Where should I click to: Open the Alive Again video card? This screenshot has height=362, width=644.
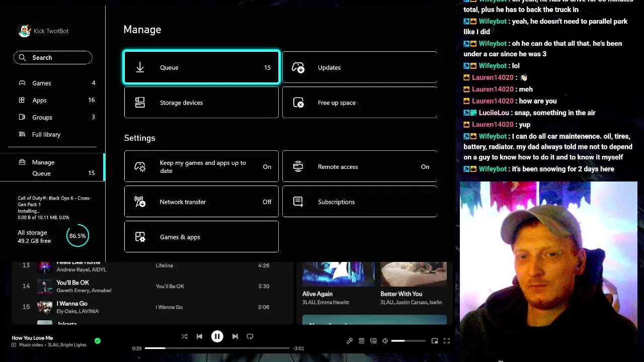[338, 284]
